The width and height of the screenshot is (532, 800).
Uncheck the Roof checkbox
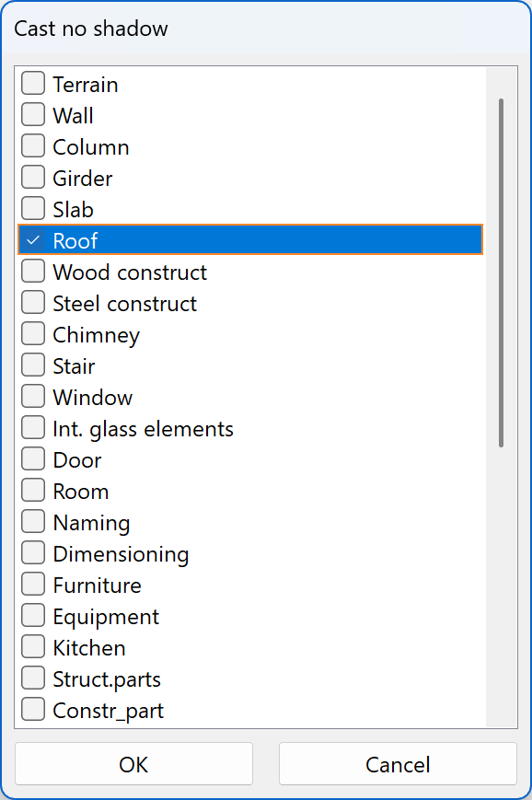pos(32,239)
